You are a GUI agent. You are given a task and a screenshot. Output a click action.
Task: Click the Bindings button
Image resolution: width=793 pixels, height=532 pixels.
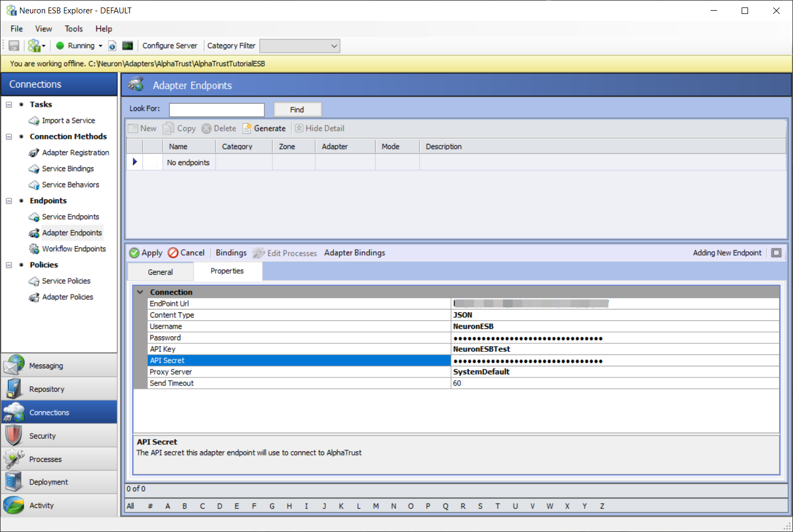point(231,253)
